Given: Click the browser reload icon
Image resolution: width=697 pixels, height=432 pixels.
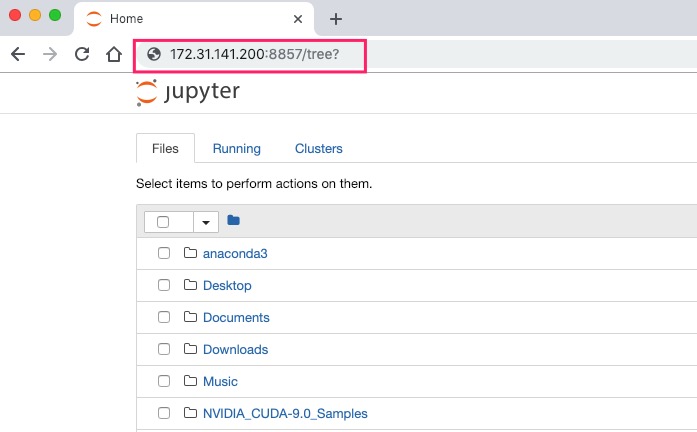Looking at the screenshot, I should pos(82,54).
